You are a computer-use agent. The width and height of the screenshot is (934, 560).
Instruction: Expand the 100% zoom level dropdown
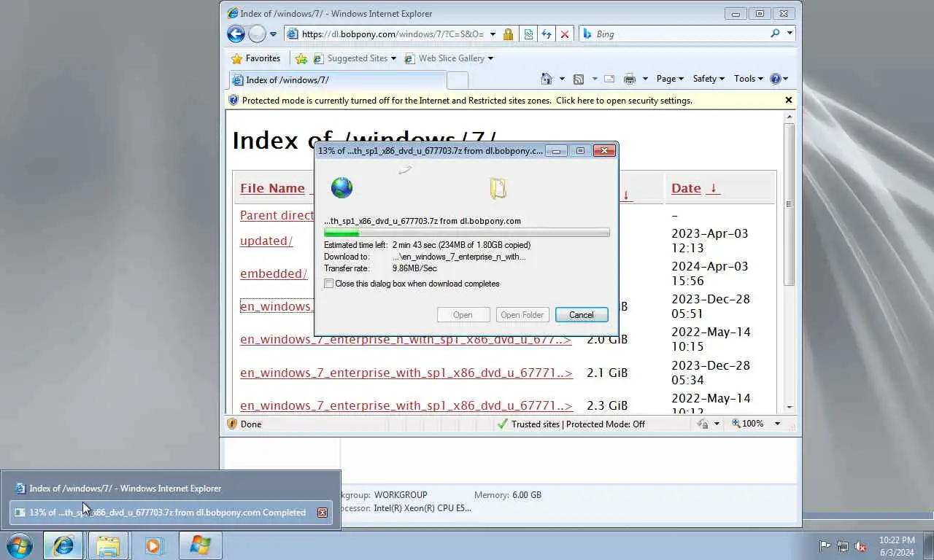777,424
